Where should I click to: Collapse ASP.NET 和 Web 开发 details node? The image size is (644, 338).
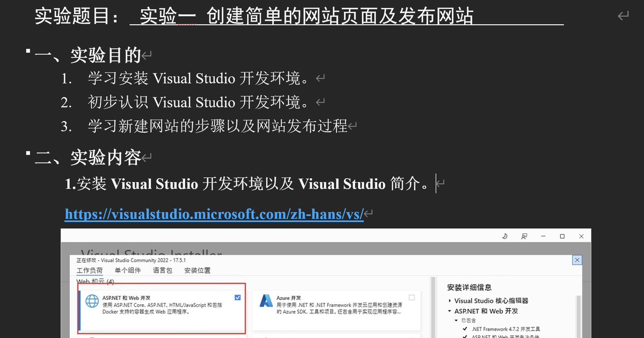coord(449,311)
